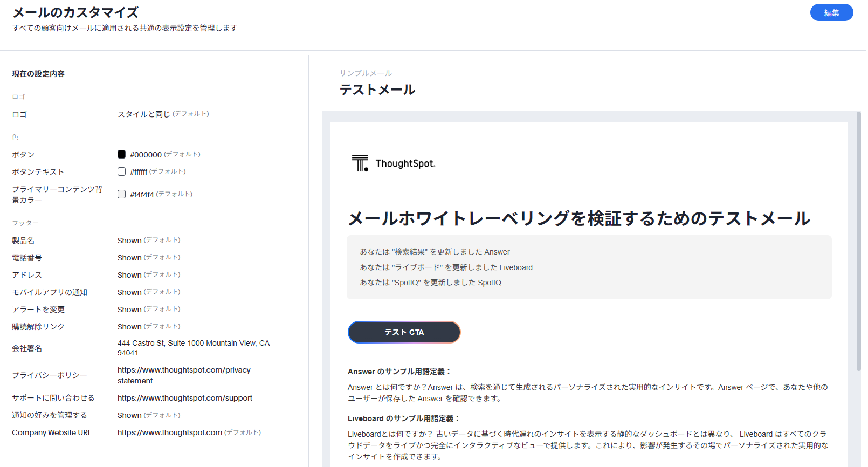Screen dimensions: 868x467
Task: Click the 編集 (Edit) button
Action: [x=831, y=13]
